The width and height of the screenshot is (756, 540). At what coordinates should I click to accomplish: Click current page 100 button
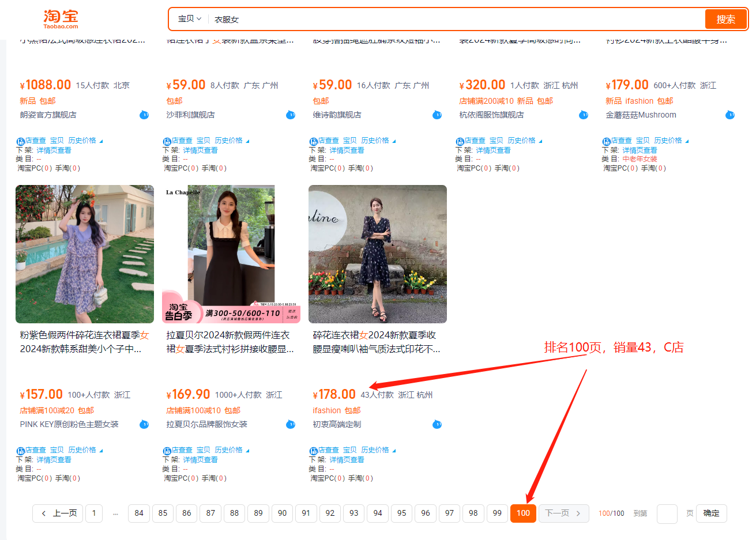click(523, 513)
